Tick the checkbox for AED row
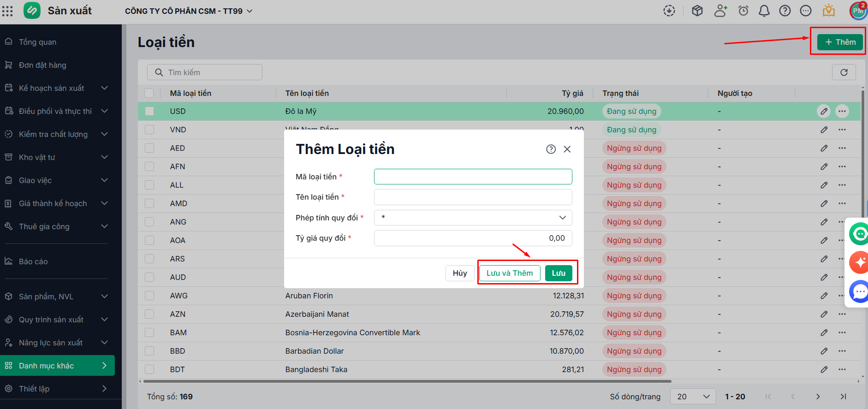Viewport: 868px width, 409px height. click(149, 148)
